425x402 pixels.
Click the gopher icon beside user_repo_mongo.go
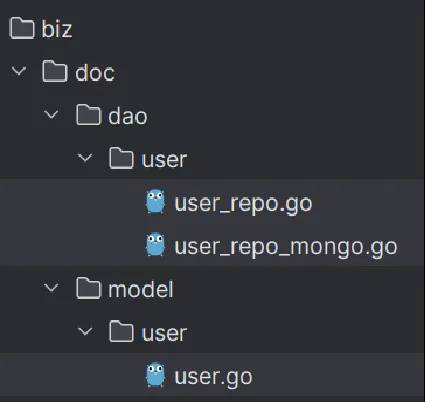pyautogui.click(x=155, y=244)
